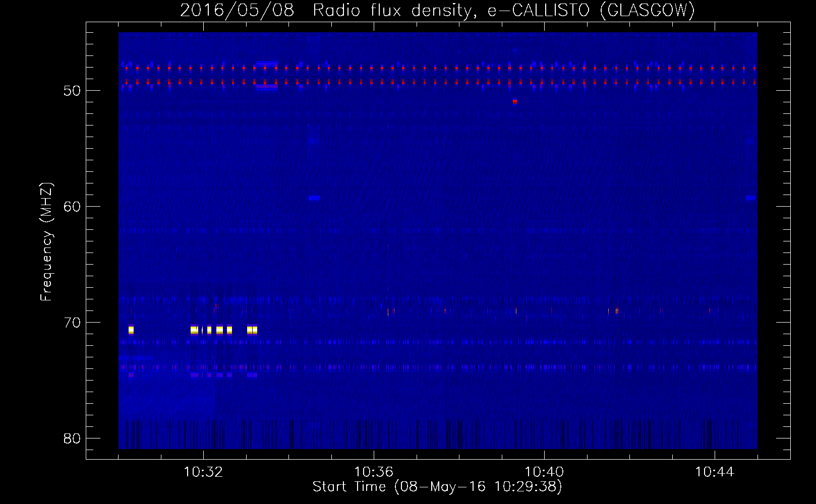This screenshot has height=504, width=816.
Task: Click the blue blob near 59 MHz at 10:34
Action: pos(314,198)
